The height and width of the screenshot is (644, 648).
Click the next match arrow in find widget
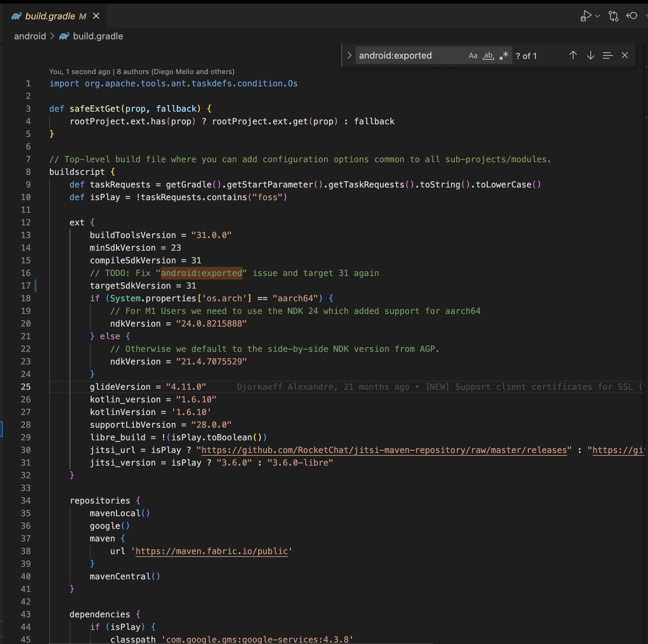click(590, 55)
